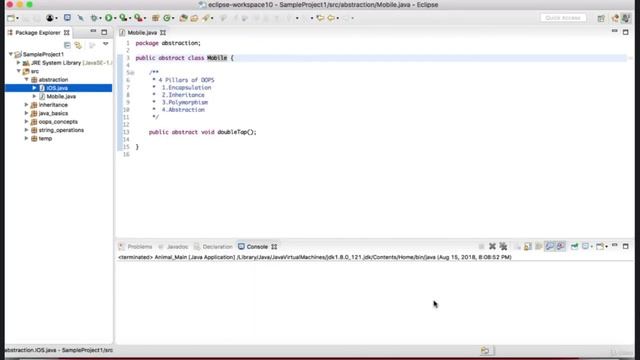Click the Coverage run icon in toolbar

point(123,18)
